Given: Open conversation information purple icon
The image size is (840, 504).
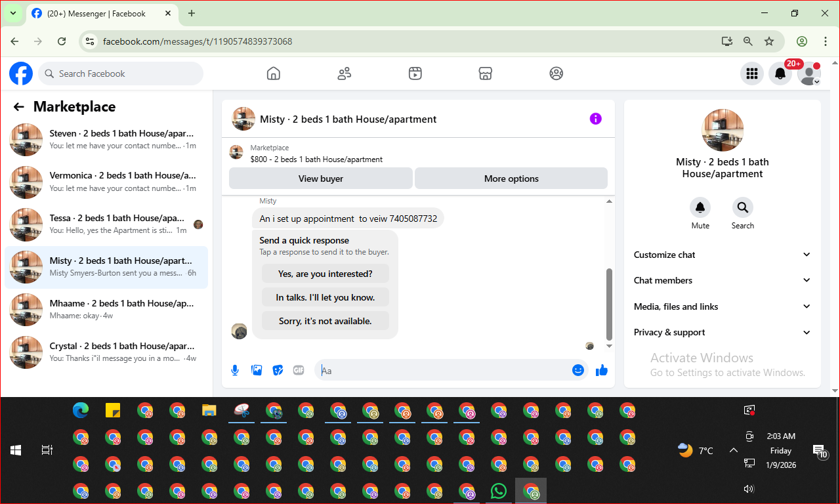Looking at the screenshot, I should [595, 119].
